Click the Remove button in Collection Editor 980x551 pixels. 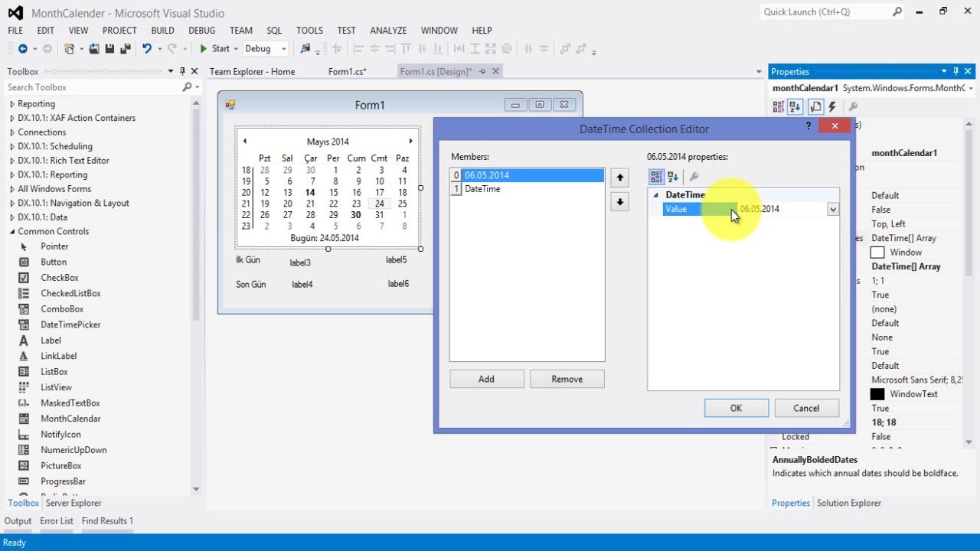pos(567,379)
